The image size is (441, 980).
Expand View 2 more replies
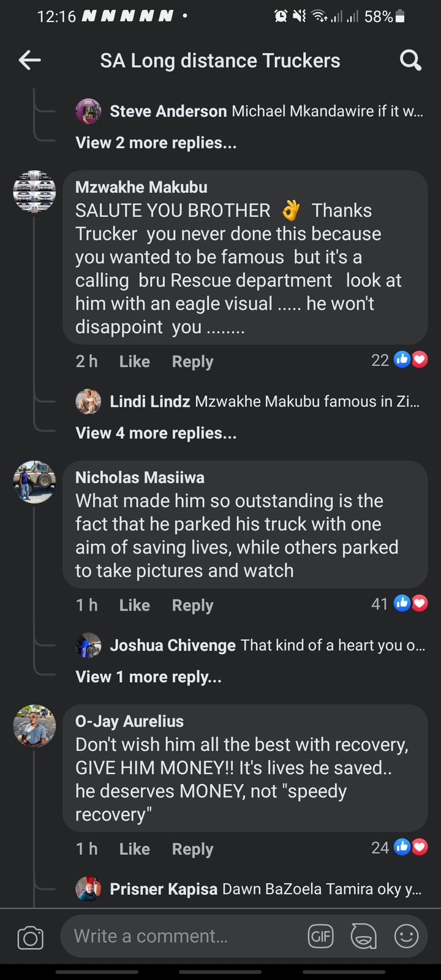[x=156, y=143]
